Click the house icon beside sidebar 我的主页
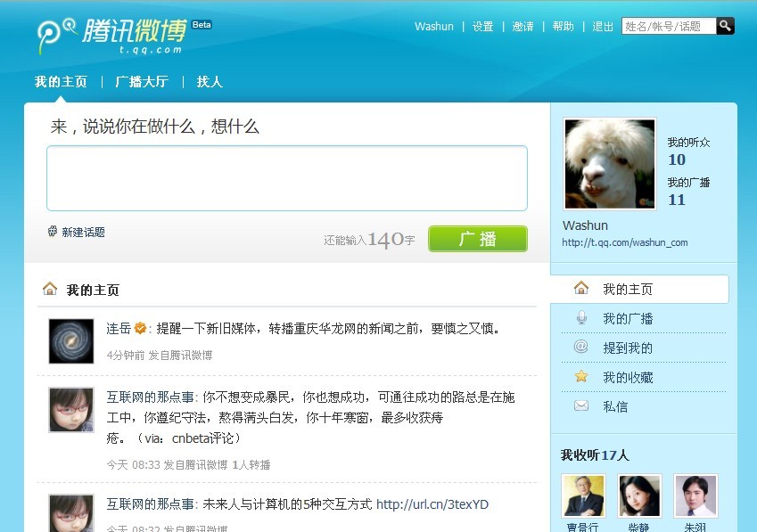This screenshot has width=757, height=532. [581, 289]
